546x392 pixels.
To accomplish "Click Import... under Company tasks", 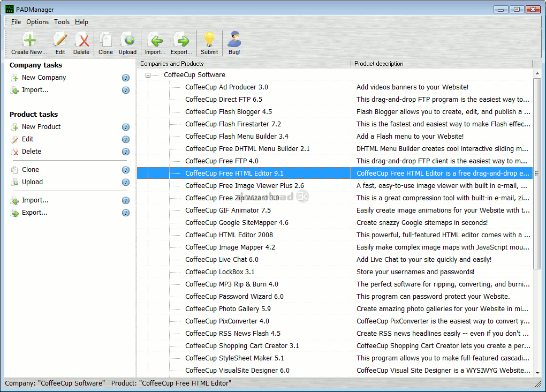I will pyautogui.click(x=35, y=90).
